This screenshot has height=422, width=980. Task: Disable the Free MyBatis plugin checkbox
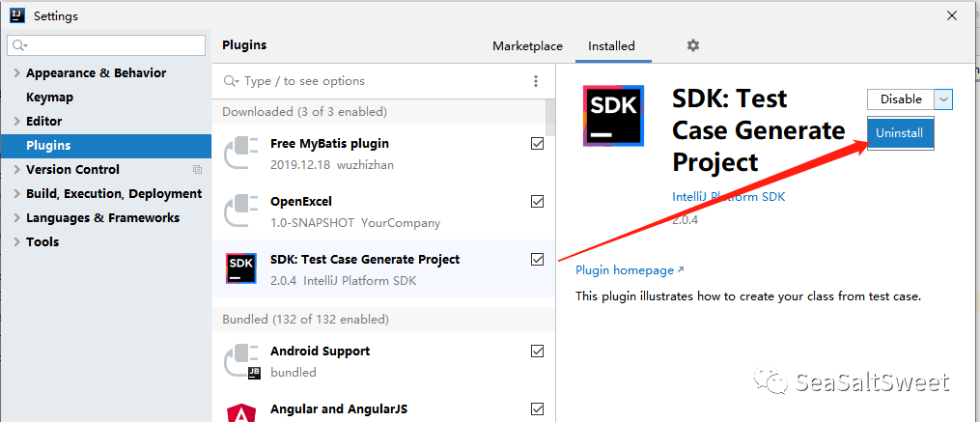537,144
